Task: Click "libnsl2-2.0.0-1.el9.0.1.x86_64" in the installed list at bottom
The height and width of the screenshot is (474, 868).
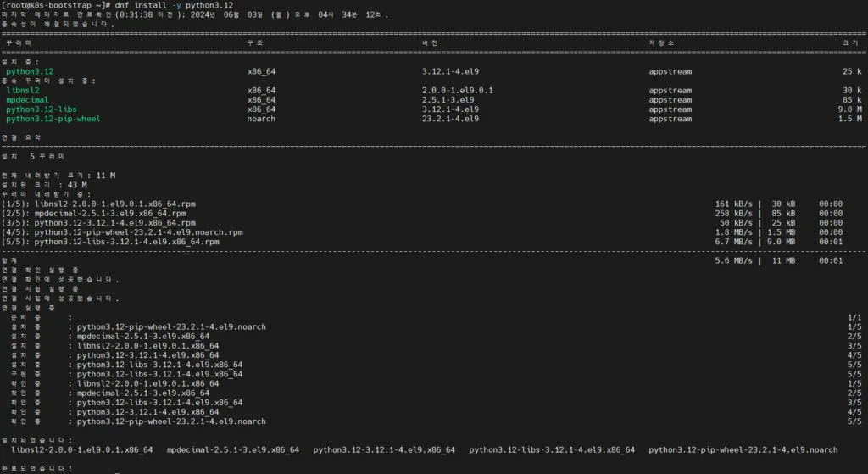Action: pyautogui.click(x=82, y=449)
